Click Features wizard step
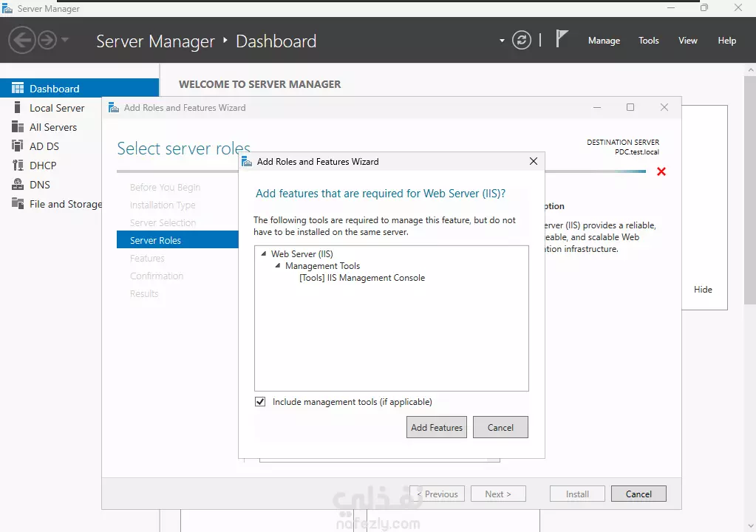 pyautogui.click(x=147, y=259)
